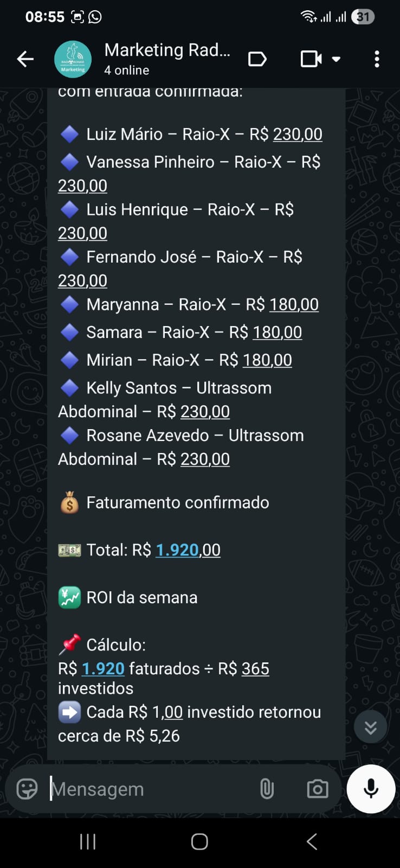The image size is (400, 868).
Task: Tap the paperclip attachment icon
Action: pos(267,789)
